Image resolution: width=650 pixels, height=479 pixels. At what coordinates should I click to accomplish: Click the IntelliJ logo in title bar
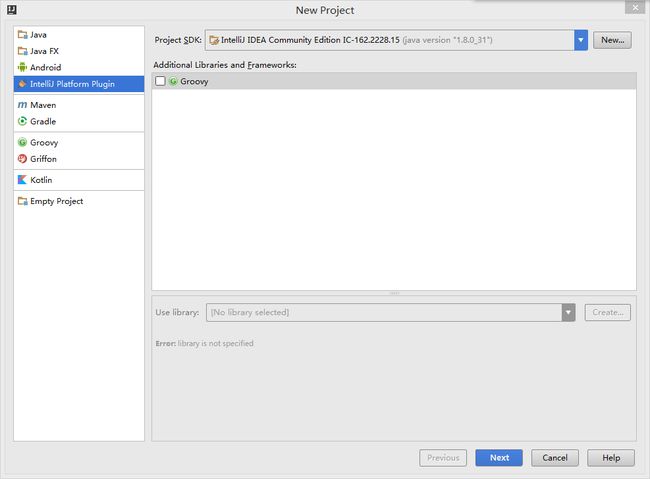[12, 10]
